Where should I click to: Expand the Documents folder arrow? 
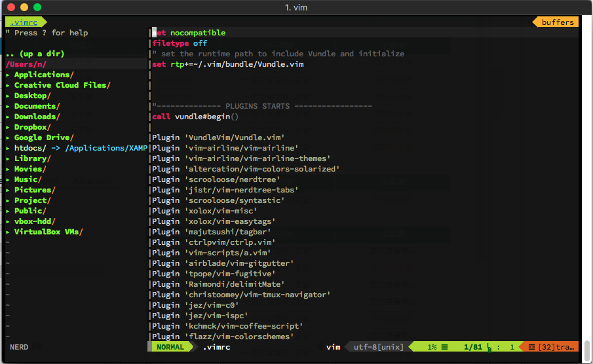point(8,107)
